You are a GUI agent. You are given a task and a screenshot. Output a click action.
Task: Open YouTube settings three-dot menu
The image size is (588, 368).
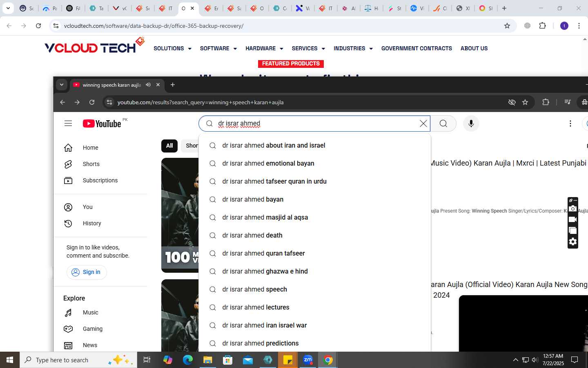(570, 123)
